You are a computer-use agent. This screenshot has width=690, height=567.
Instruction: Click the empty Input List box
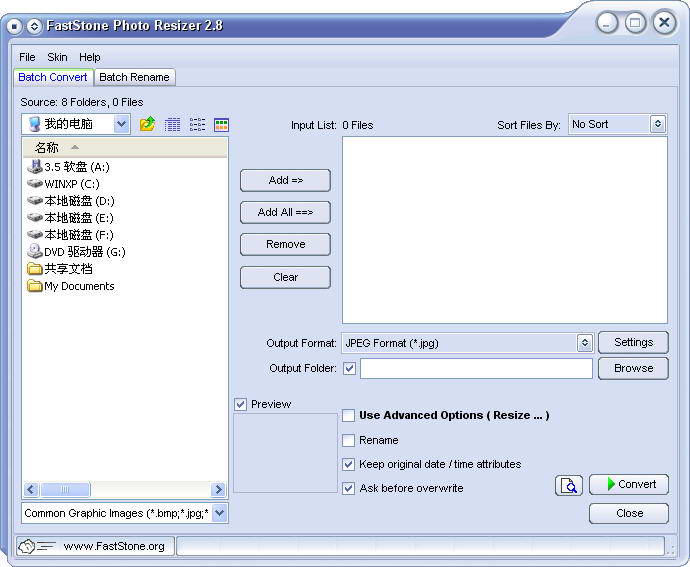pos(505,230)
